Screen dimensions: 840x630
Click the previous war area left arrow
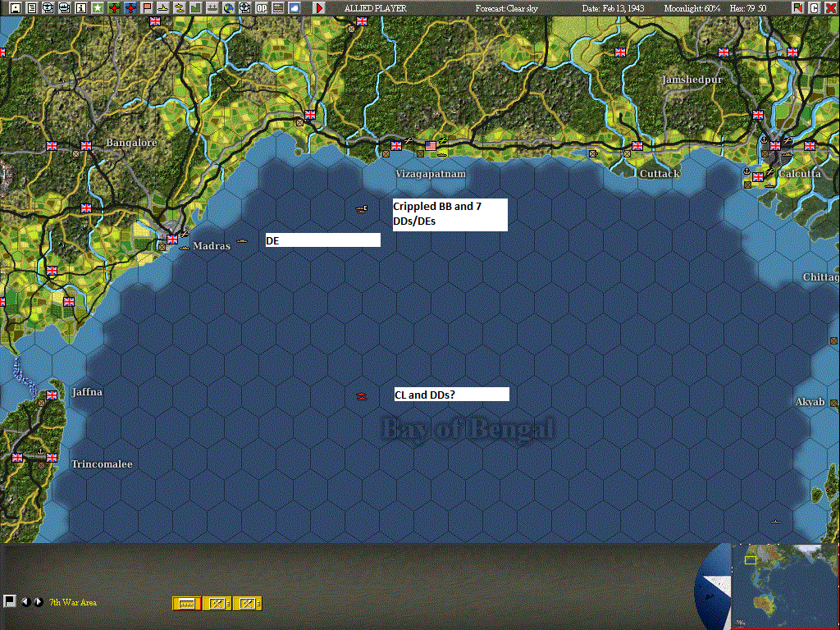pos(25,602)
